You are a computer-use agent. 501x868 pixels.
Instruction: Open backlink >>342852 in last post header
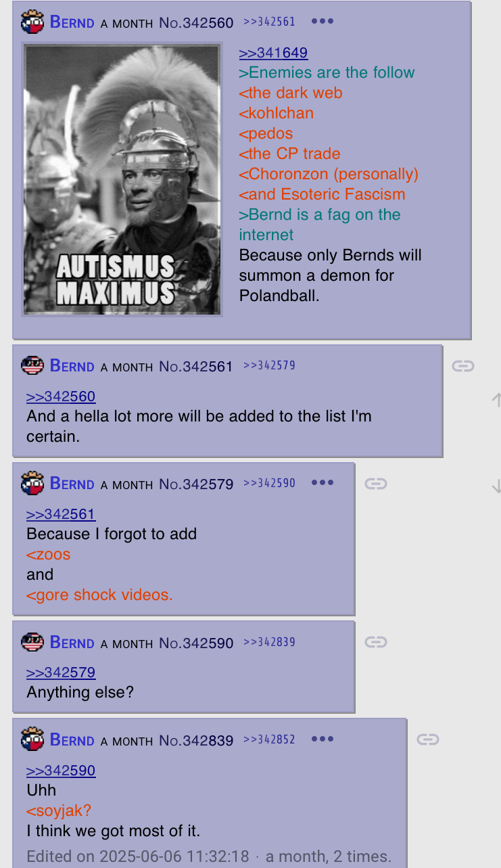point(269,739)
